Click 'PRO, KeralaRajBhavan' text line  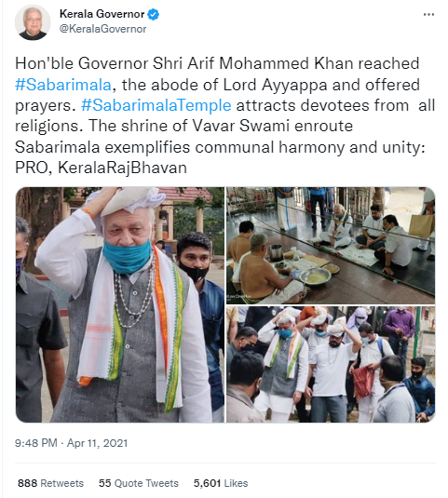coord(101,168)
